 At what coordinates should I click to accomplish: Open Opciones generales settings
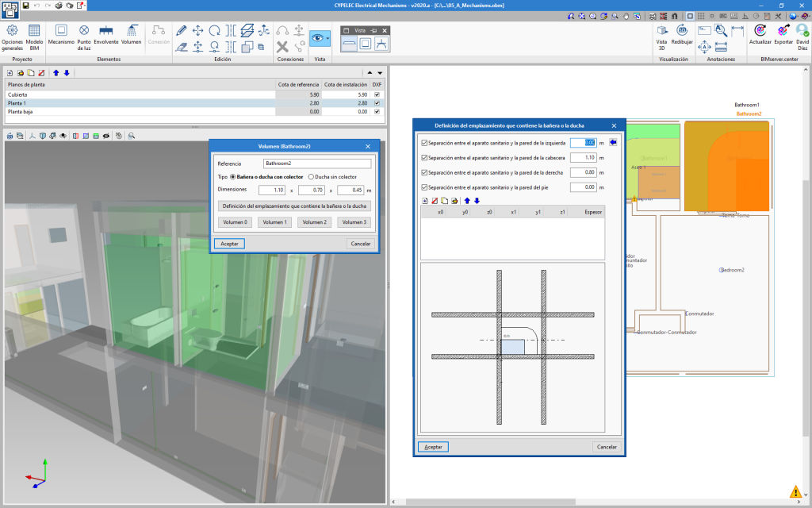point(12,37)
